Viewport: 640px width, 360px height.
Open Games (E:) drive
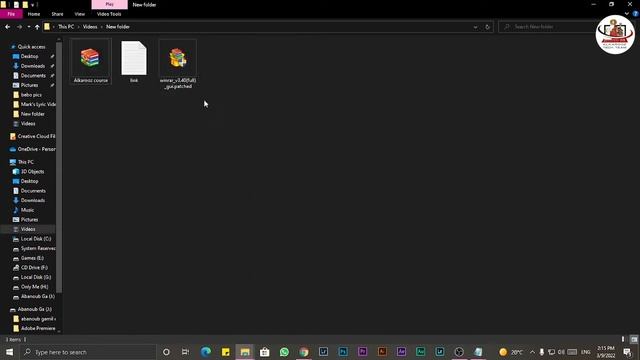(x=32, y=258)
